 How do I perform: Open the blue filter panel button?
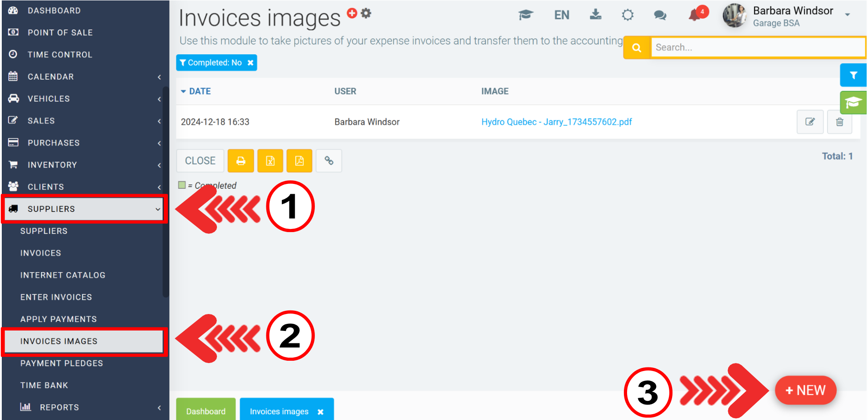click(x=853, y=75)
